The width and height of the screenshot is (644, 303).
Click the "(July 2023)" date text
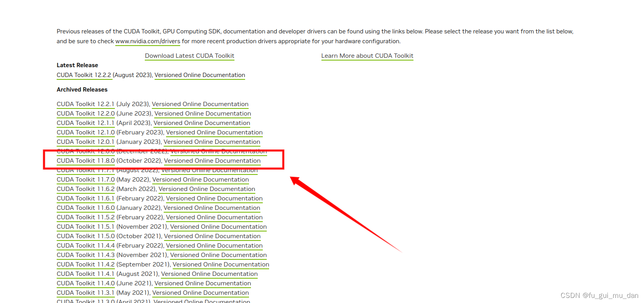coord(133,104)
